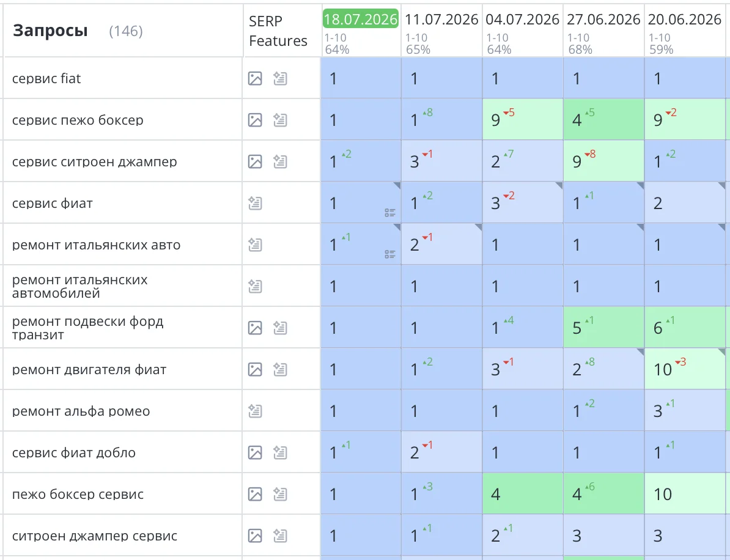Click the Запросы column header

50,31
